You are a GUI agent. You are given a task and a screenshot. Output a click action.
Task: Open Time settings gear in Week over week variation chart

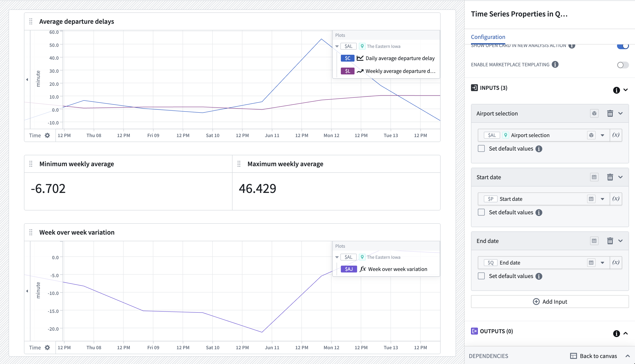[47, 348]
